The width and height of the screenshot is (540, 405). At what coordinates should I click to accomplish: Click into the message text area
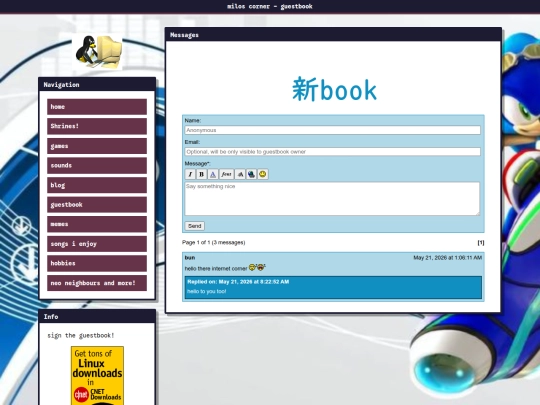point(332,199)
